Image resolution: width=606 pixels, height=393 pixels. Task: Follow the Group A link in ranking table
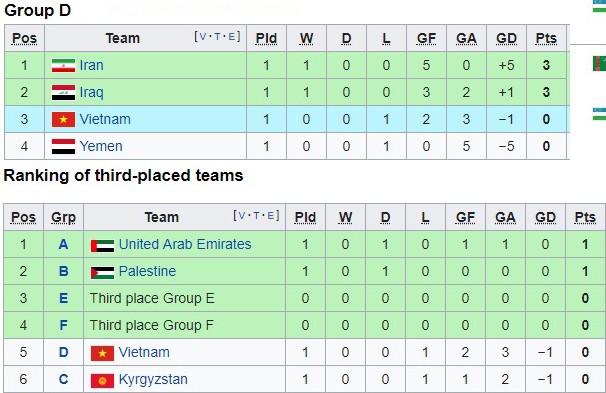click(x=63, y=244)
